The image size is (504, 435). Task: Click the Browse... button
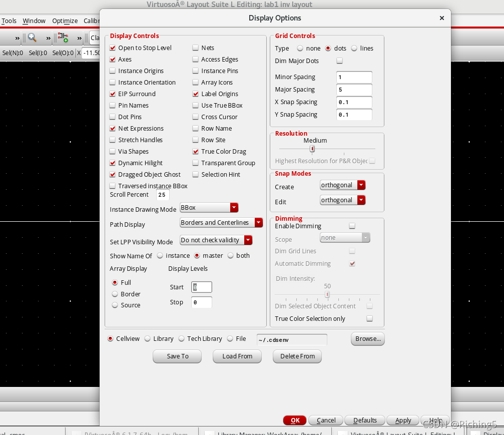[x=368, y=339]
